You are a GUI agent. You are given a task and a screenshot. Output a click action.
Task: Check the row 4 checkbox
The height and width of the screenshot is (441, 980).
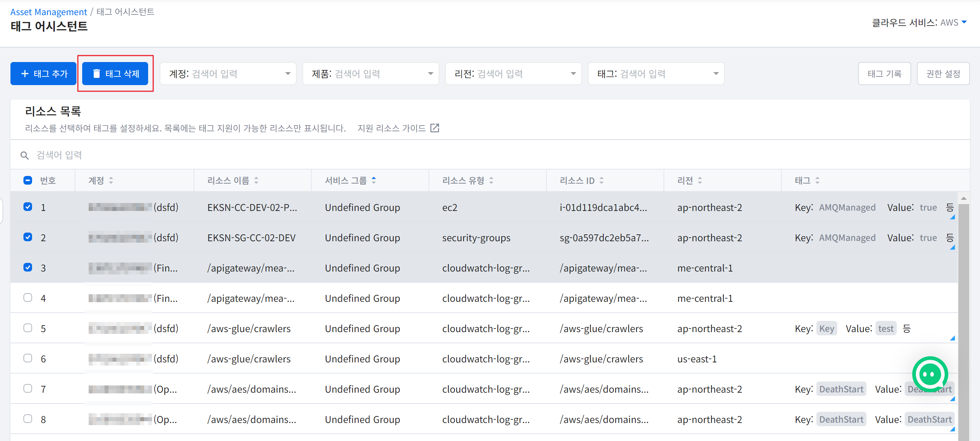pyautogui.click(x=28, y=297)
